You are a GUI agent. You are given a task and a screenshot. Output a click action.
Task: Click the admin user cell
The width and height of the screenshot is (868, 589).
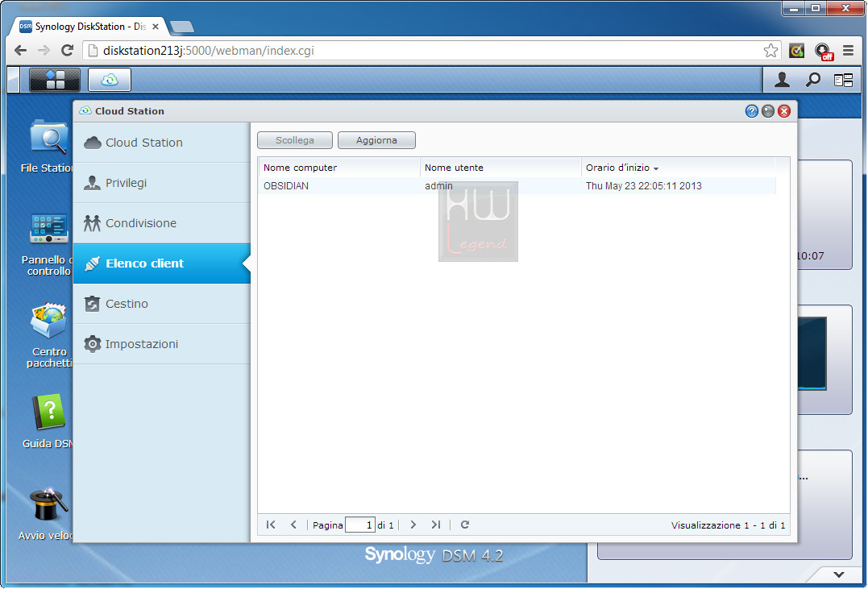[x=438, y=186]
